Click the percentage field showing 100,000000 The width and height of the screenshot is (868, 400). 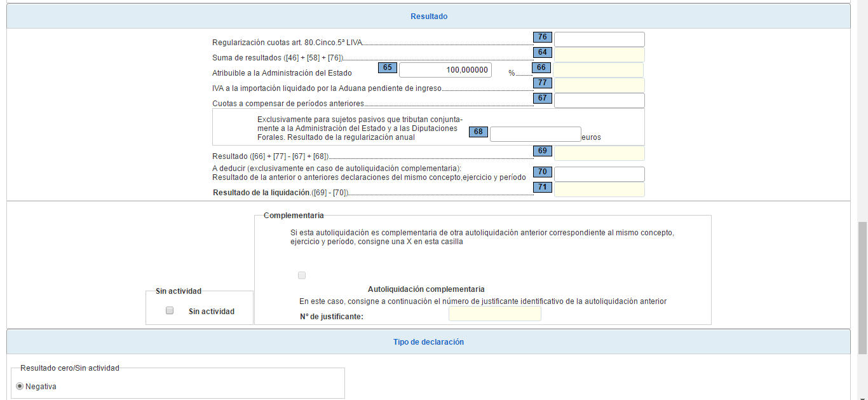tap(445, 70)
